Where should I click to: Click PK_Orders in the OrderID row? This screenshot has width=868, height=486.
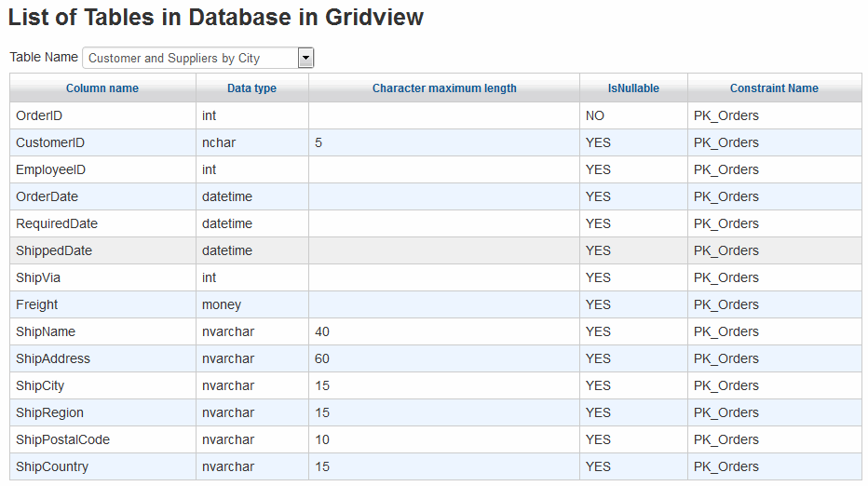pyautogui.click(x=775, y=115)
